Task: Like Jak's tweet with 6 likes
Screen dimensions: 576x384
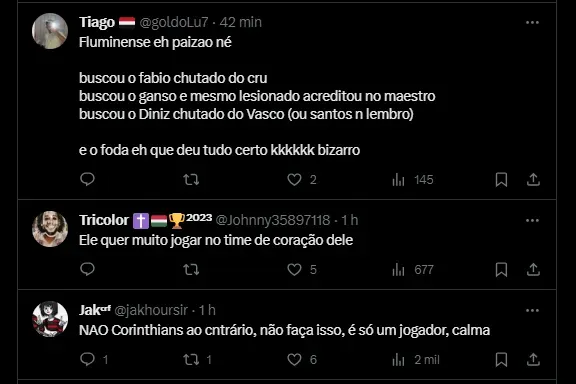Action: coord(302,359)
